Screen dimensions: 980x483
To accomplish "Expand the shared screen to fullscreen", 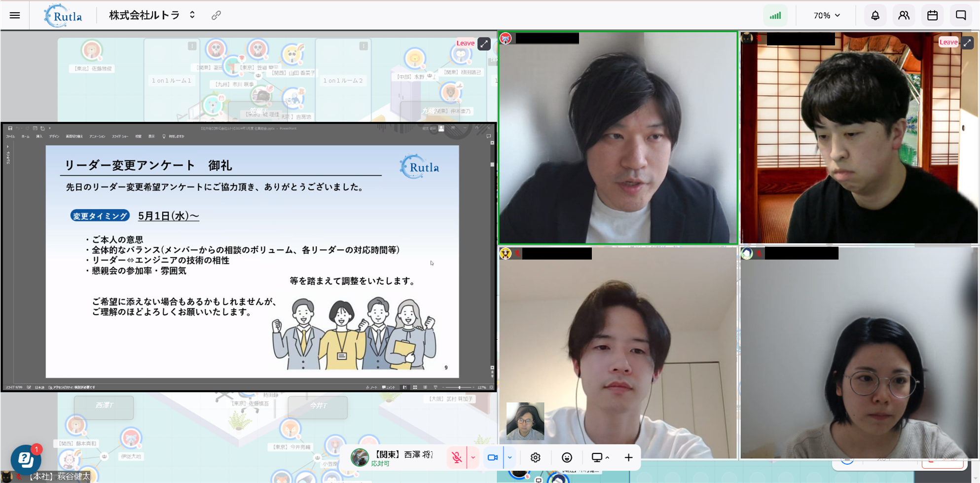I will point(484,44).
